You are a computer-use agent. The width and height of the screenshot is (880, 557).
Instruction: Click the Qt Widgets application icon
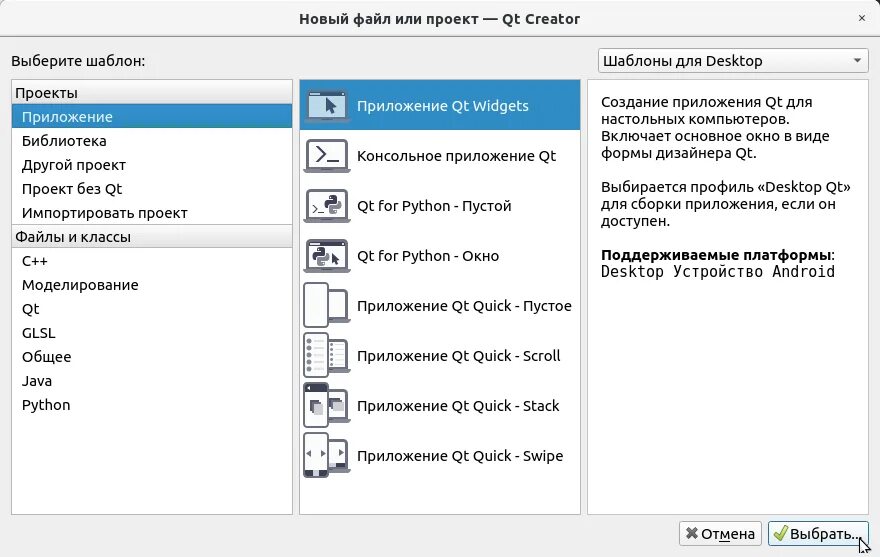[327, 106]
